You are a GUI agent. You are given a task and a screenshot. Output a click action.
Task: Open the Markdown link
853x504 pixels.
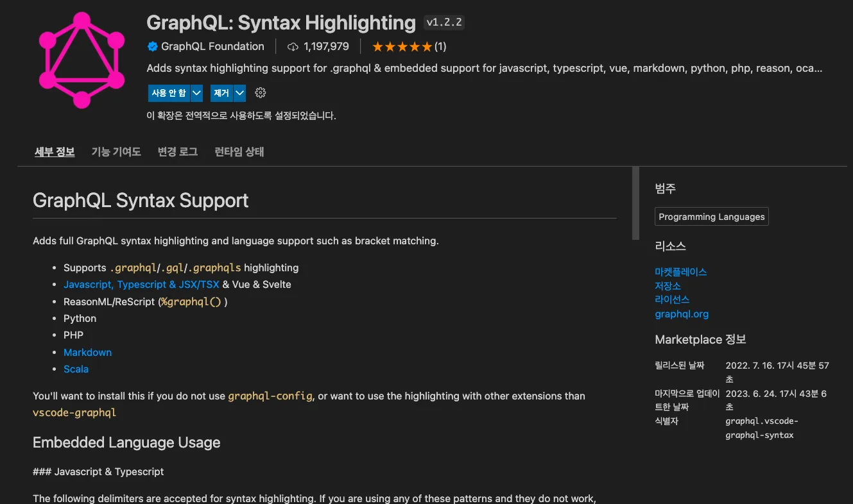click(88, 352)
